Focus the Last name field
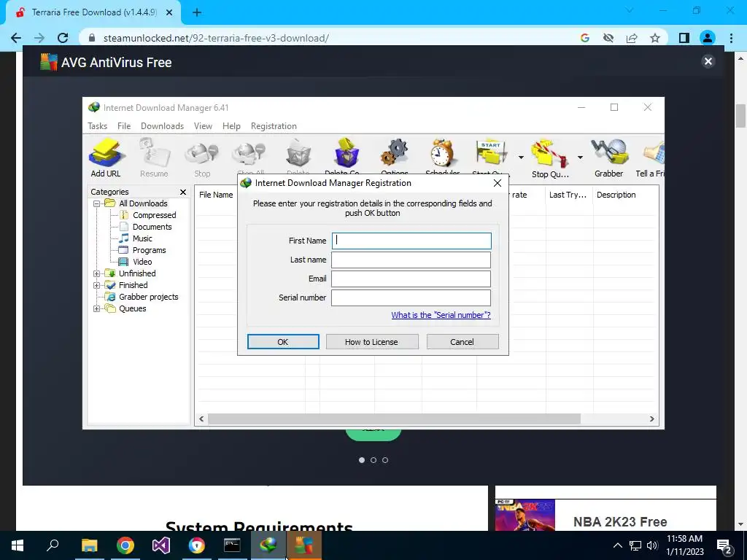Viewport: 747px width, 560px height. (x=411, y=260)
